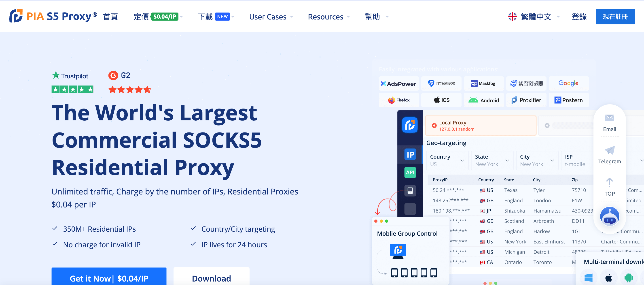This screenshot has height=286, width=644.
Task: Click the Toronto Ontario row
Action: click(513, 262)
